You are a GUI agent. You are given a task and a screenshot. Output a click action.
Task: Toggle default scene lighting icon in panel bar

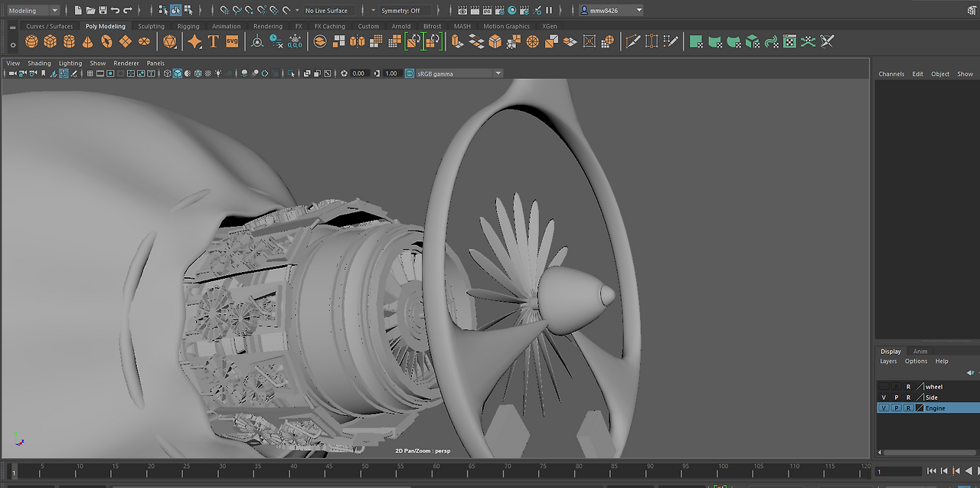[218, 73]
